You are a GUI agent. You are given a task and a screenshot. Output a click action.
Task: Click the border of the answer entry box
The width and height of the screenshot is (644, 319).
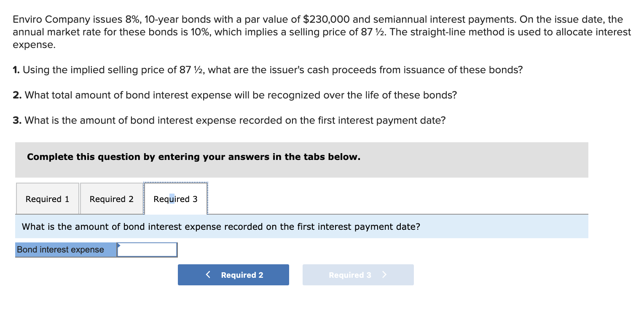click(147, 243)
